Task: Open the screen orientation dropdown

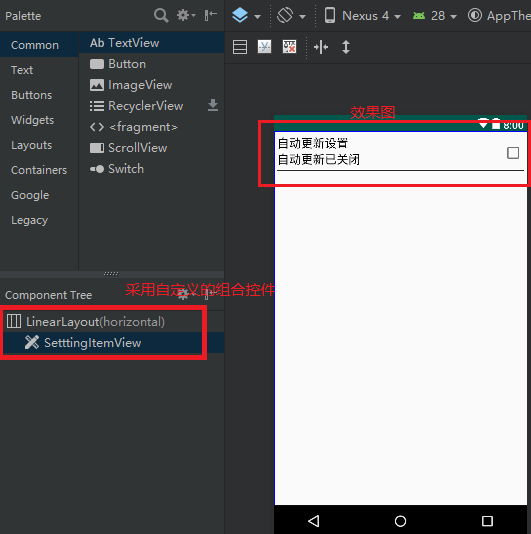Action: click(291, 16)
